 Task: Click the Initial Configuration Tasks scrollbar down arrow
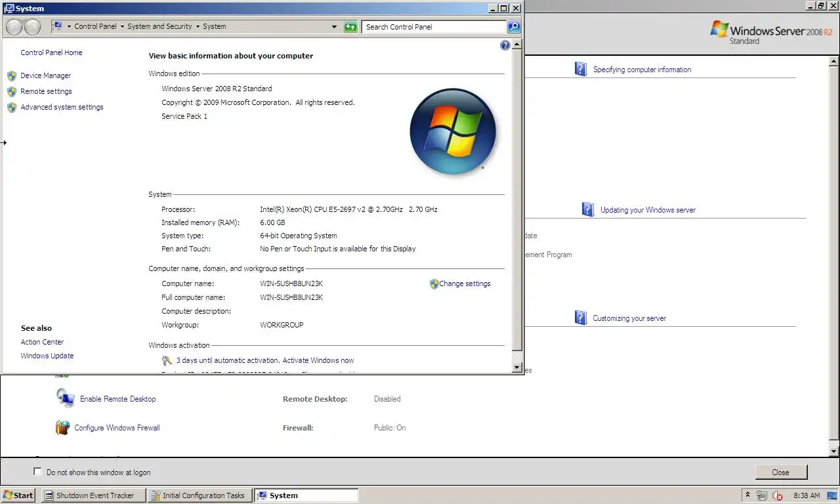coord(834,451)
